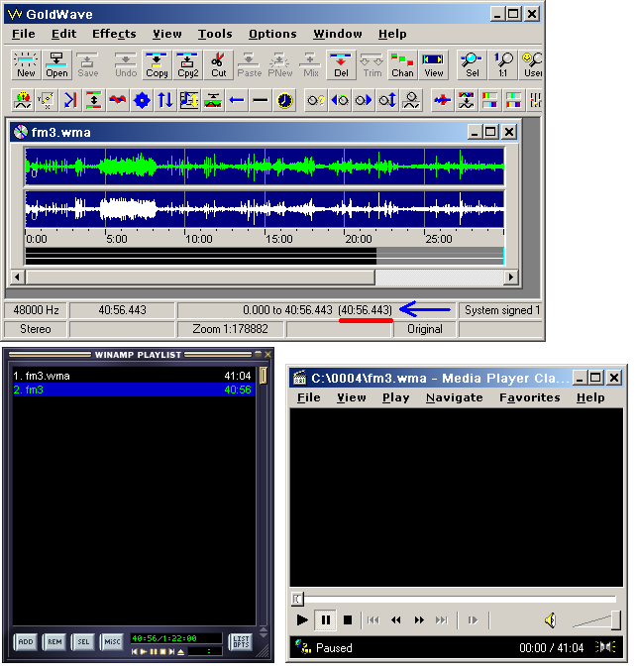Click the pan right speaker effect icon
This screenshot has width=638, height=672.
click(x=364, y=100)
